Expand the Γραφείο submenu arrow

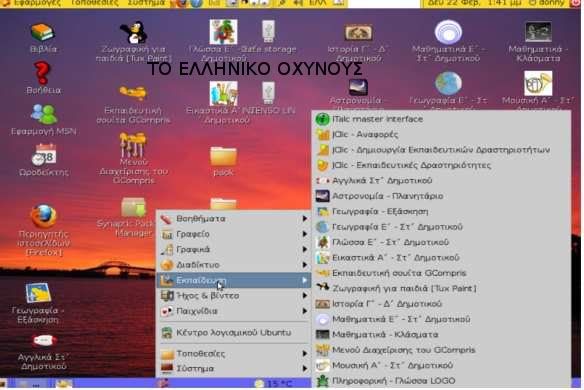tap(305, 234)
